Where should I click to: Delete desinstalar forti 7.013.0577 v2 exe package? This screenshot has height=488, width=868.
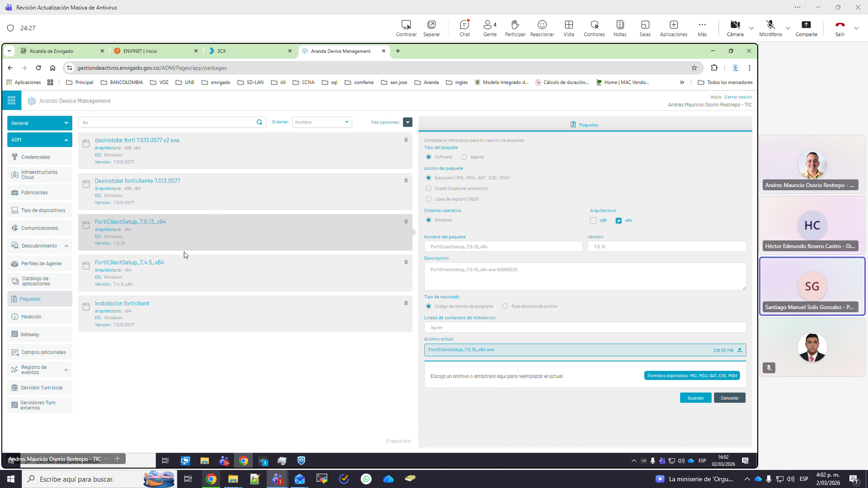[406, 140]
